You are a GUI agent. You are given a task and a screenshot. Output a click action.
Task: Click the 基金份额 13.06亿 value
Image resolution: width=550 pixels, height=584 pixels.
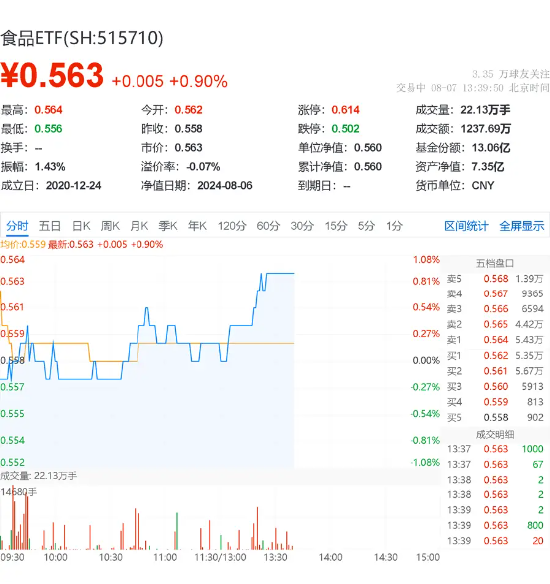(491, 148)
